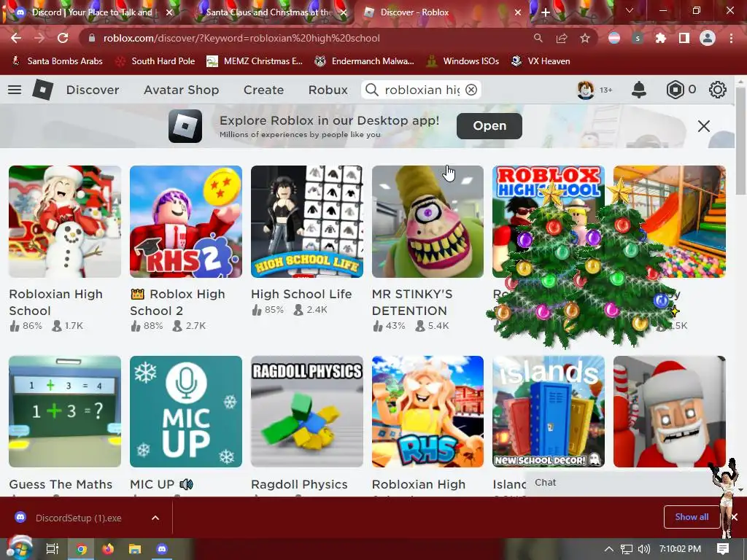Open Islands school decor thumbnail
747x560 pixels.
549,411
